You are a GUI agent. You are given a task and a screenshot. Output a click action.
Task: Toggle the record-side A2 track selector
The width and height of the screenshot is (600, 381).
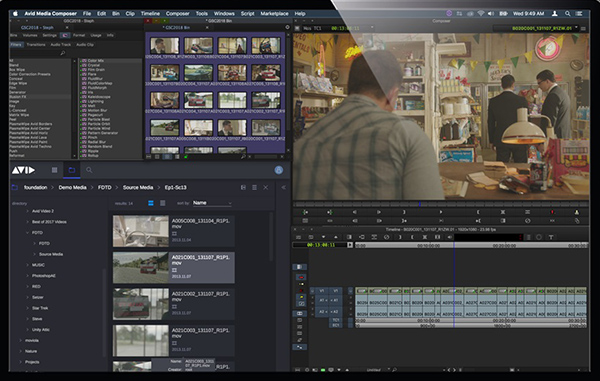[336, 312]
